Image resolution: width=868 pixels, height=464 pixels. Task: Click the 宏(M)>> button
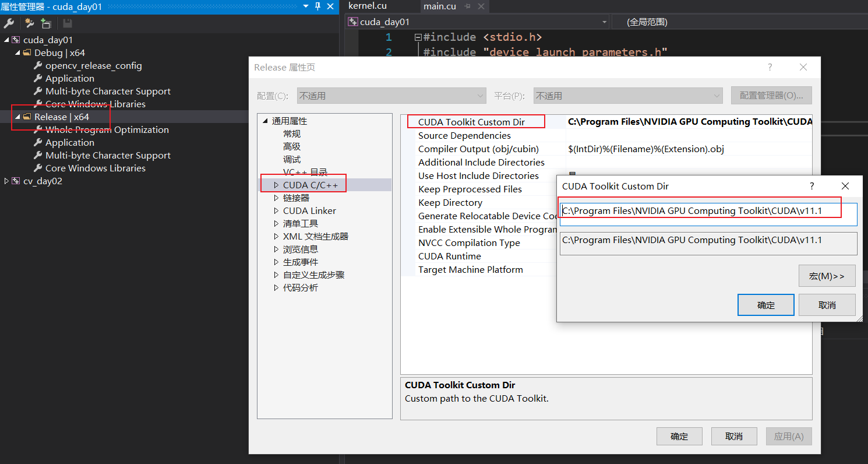point(827,275)
